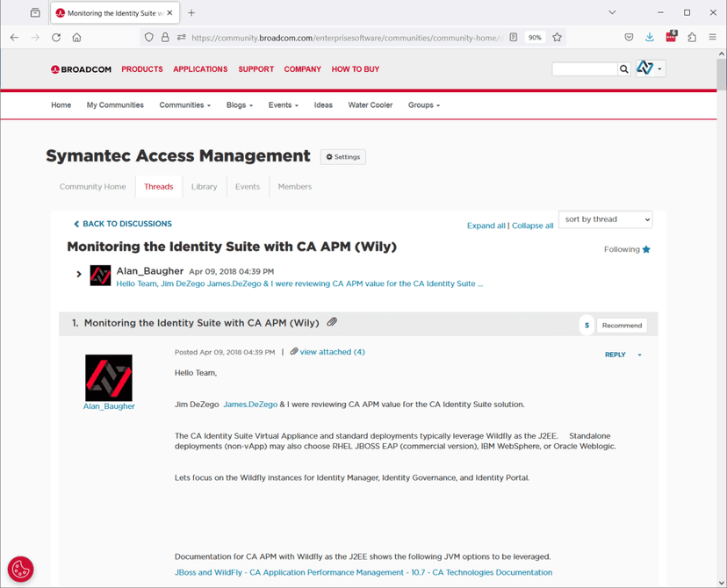Expand the Alan_Baugher thread summary arrow
727x588 pixels.
79,274
